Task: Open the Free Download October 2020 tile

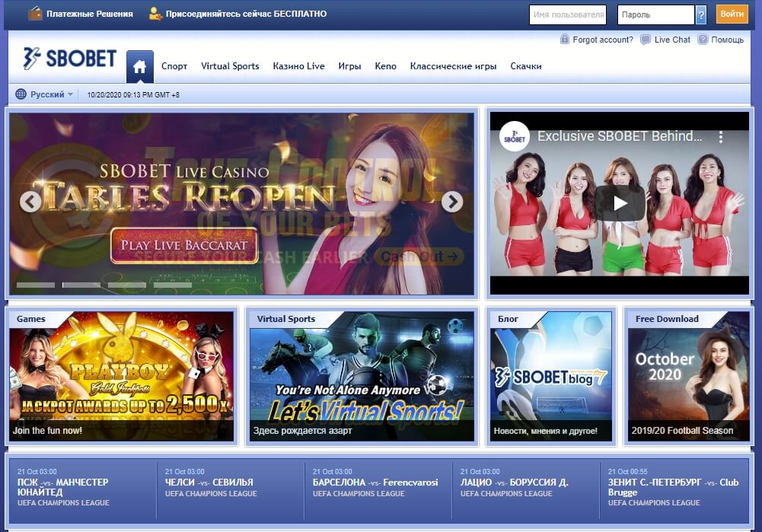Action: click(689, 377)
